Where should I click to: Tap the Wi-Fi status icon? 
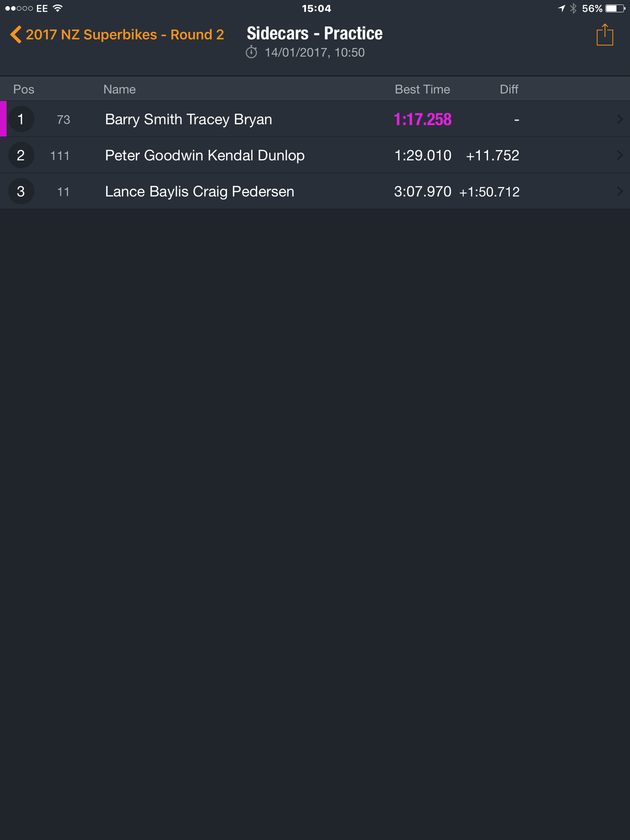58,8
